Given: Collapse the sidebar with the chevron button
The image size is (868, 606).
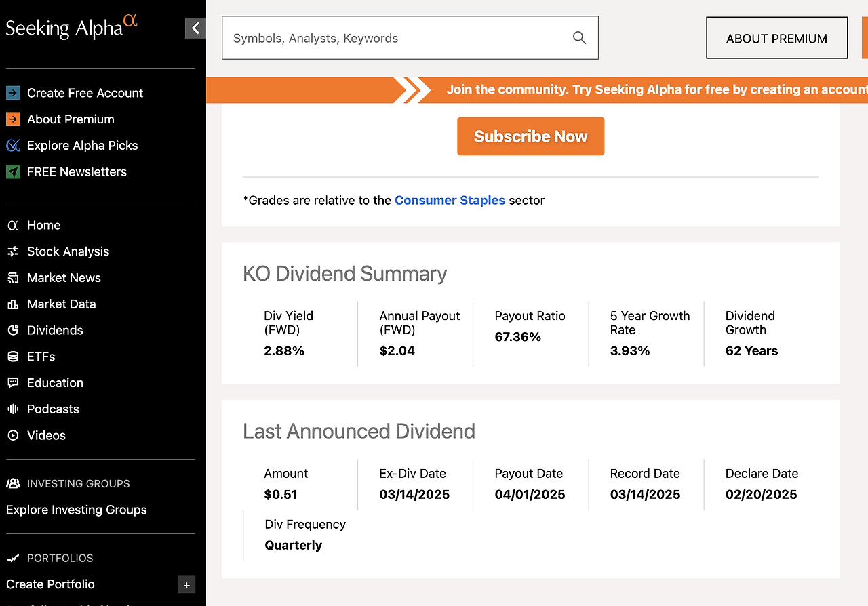Looking at the screenshot, I should pos(195,28).
